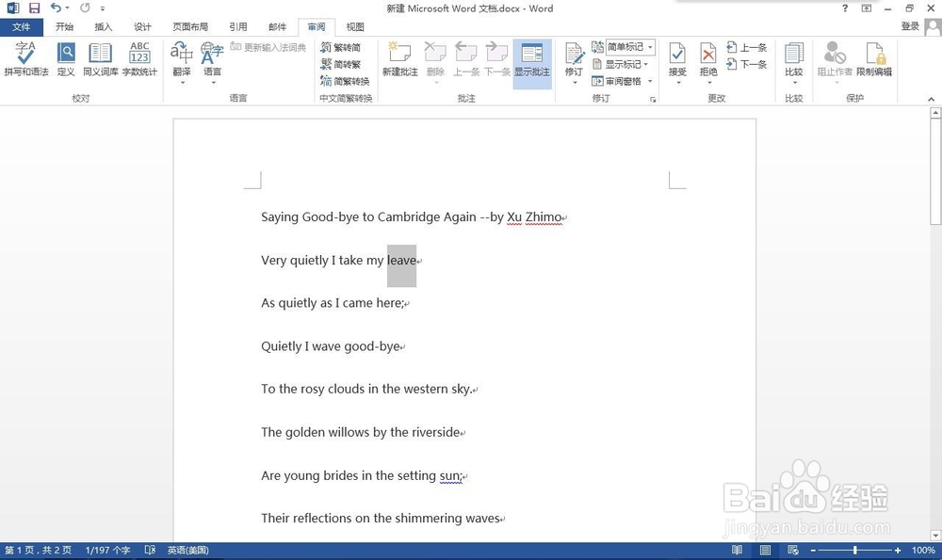The width and height of the screenshot is (942, 560).
Task: Open the Define (定义) tool
Action: [x=66, y=58]
